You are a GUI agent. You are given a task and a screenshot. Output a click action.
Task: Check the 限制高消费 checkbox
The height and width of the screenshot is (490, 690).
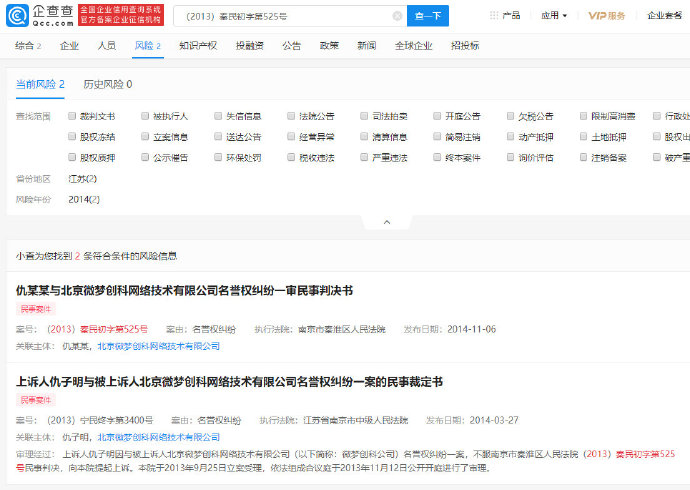tap(583, 116)
